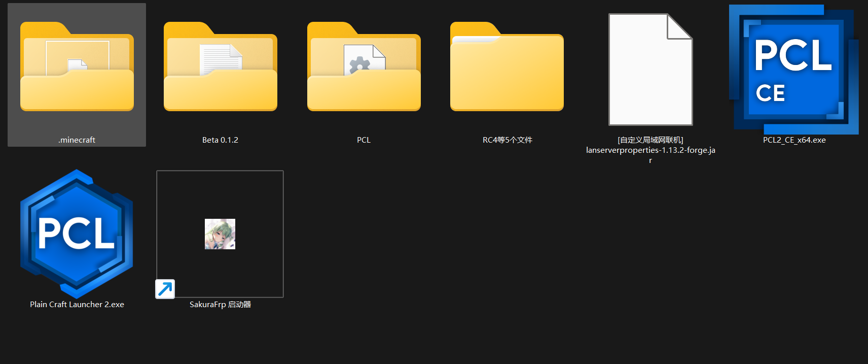Click the SakuraFrp anime avatar thumbnail
Viewport: 868px width, 364px height.
point(220,234)
